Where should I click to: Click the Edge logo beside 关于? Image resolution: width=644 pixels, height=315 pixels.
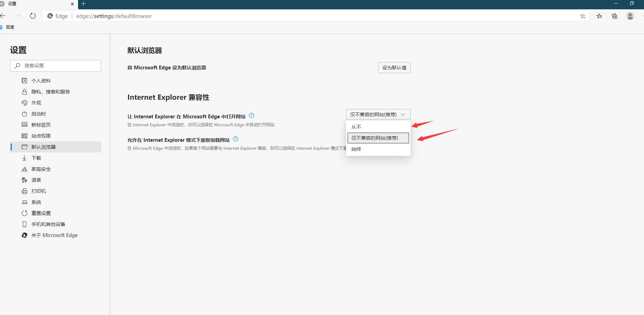pos(25,235)
